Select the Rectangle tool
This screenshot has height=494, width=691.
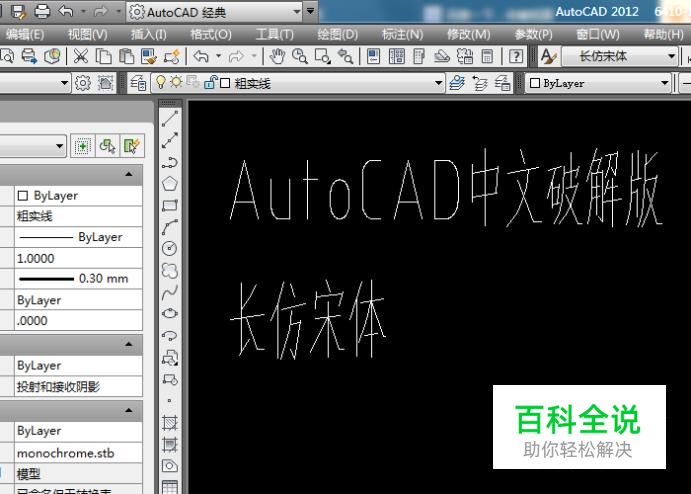[x=170, y=205]
